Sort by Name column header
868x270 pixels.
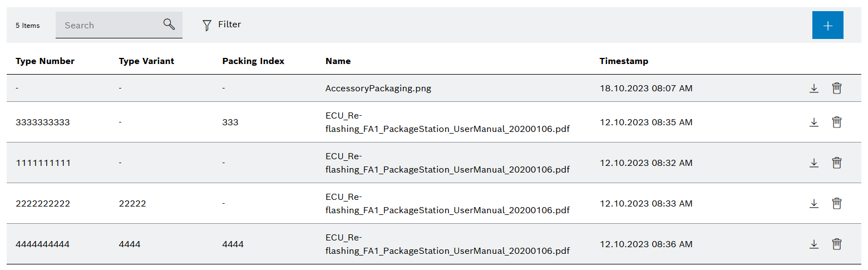tap(338, 61)
